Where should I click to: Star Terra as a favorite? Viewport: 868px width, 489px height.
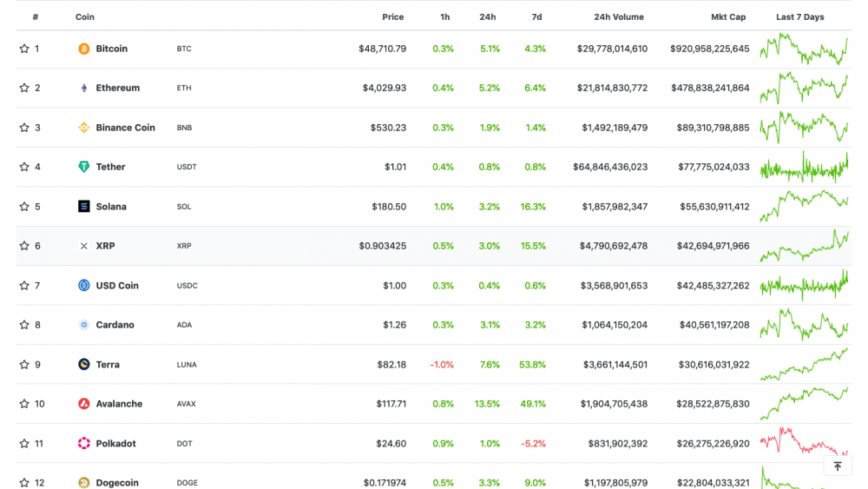click(x=24, y=365)
